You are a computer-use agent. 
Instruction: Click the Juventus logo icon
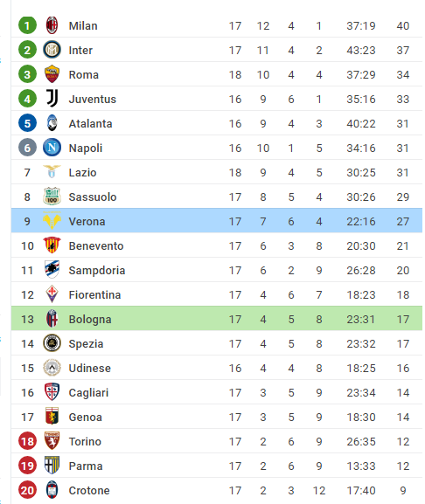point(52,99)
